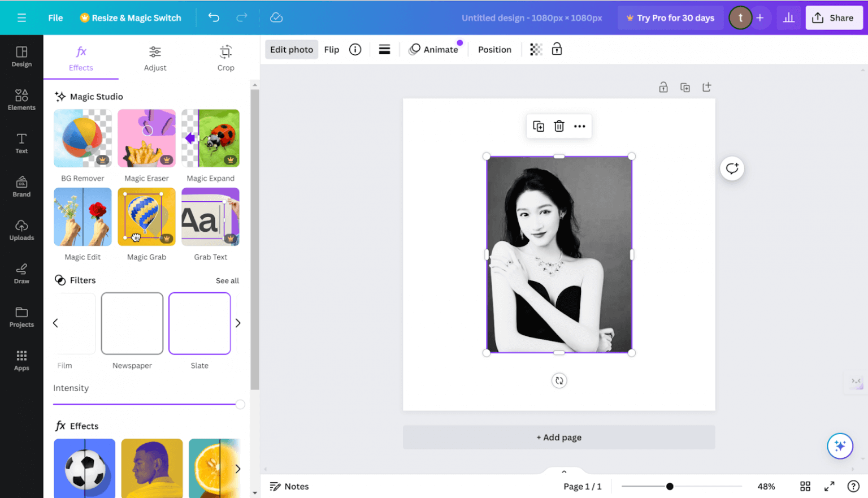Duplicate the selected photo using floating toolbar

[x=539, y=126]
